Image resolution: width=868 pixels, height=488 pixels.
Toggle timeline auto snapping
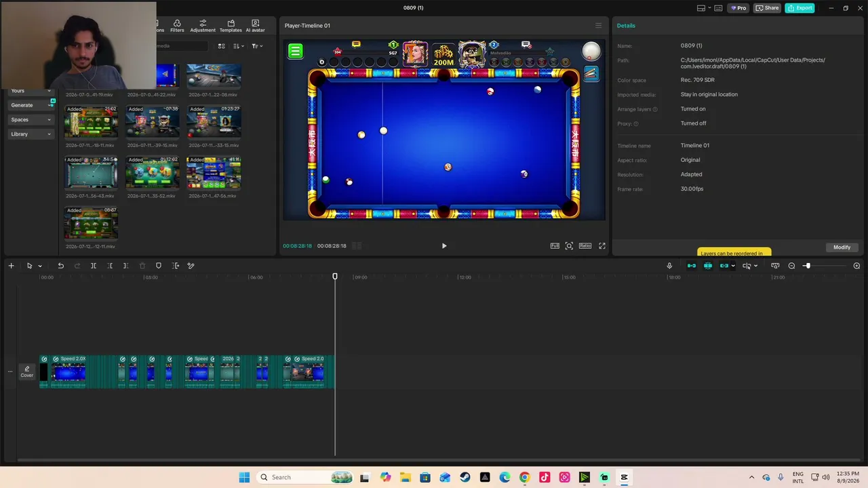coord(708,266)
